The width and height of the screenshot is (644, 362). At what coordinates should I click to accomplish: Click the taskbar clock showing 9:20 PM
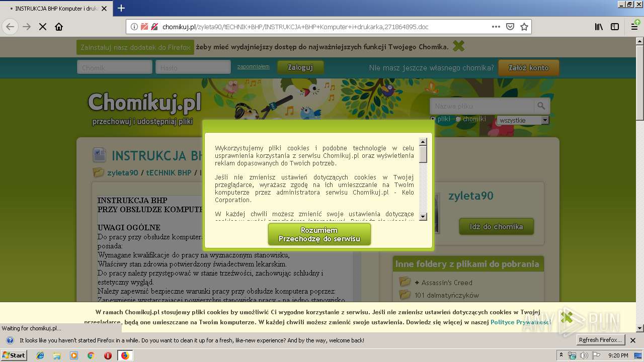pos(618,355)
